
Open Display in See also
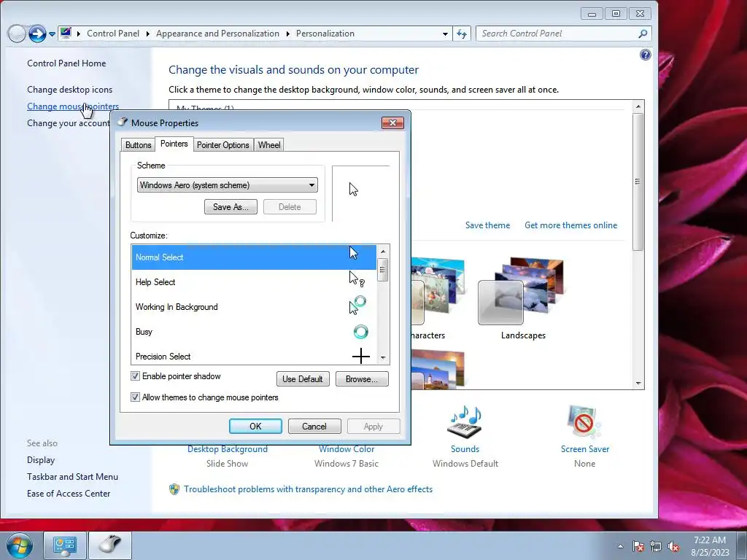(x=41, y=460)
